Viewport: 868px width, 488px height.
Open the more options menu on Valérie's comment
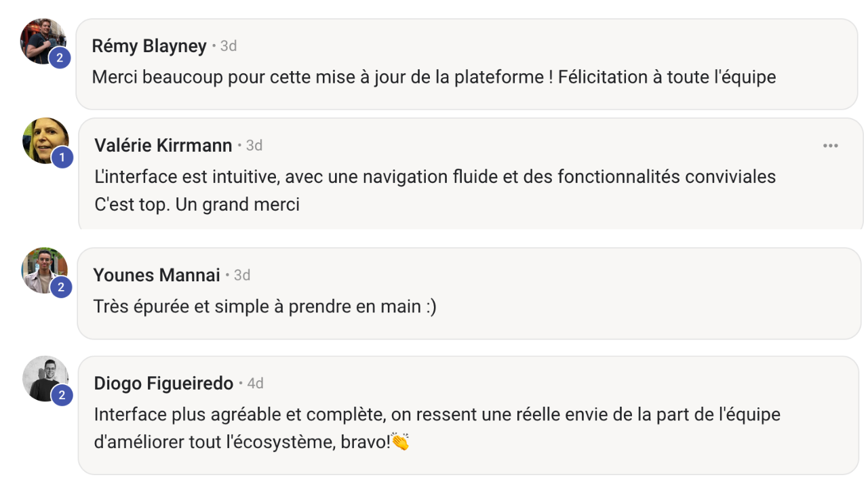tap(831, 146)
